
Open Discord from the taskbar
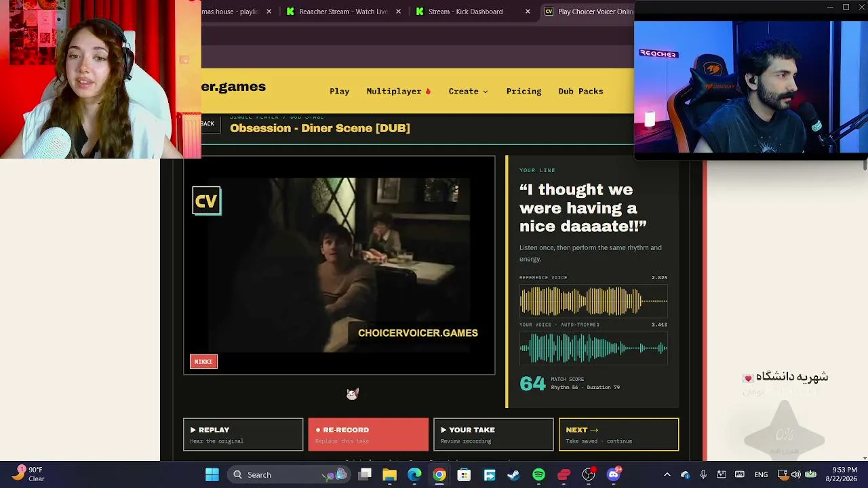tap(613, 475)
